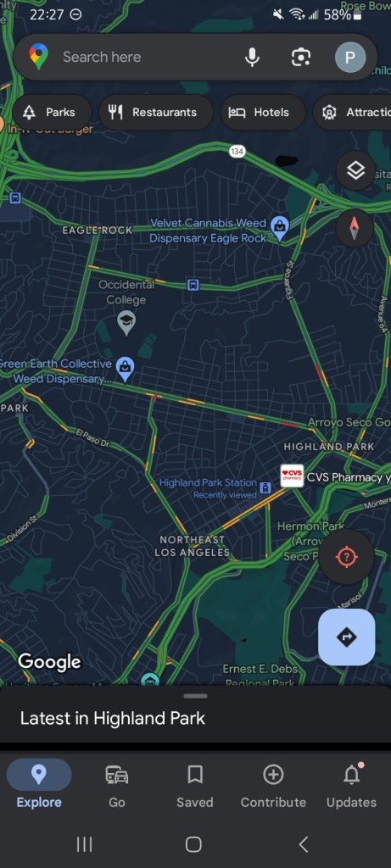Open Highland Park Station transit marker

tap(265, 488)
